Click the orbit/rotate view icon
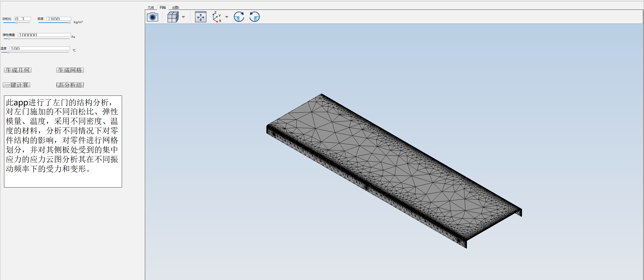The image size is (644, 280). (239, 17)
